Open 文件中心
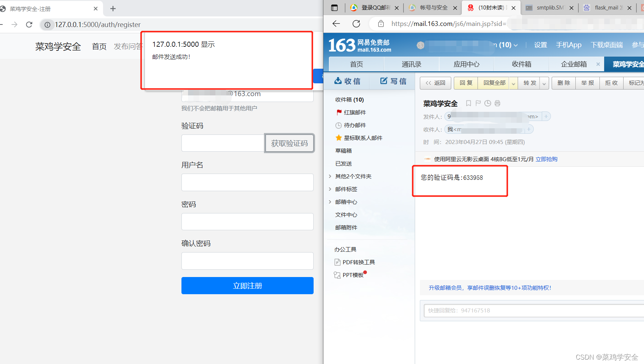Screen dimensions: 644x364 tap(346, 215)
